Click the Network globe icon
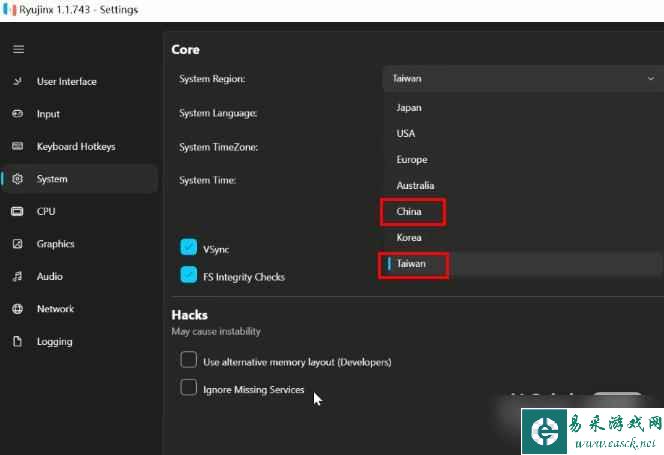664x455 pixels. pyautogui.click(x=18, y=309)
